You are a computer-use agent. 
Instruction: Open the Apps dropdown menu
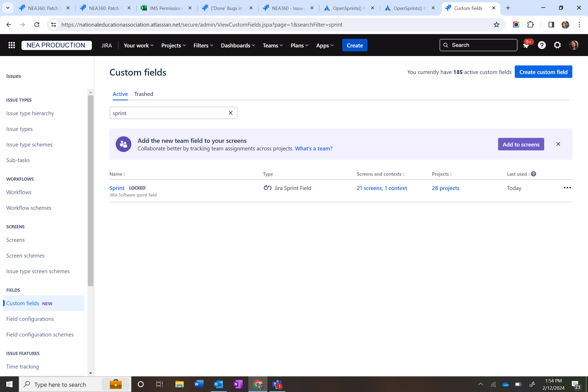pos(324,45)
